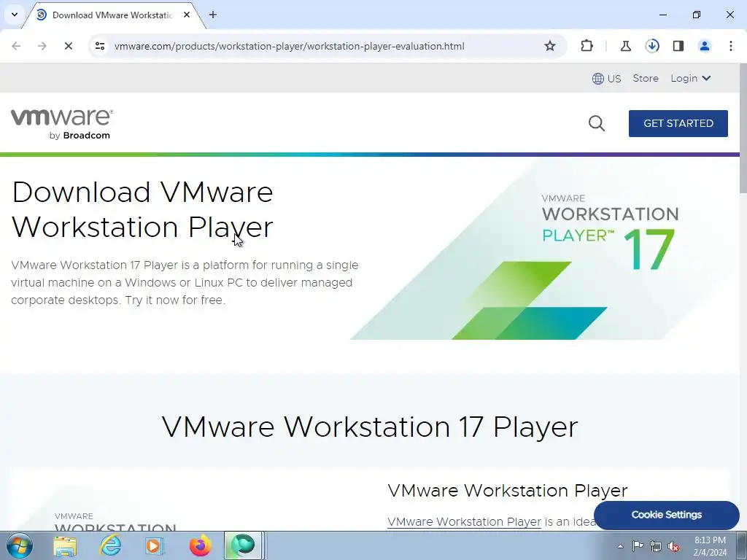Change region via US globe icon
The height and width of the screenshot is (560, 747).
pos(606,79)
